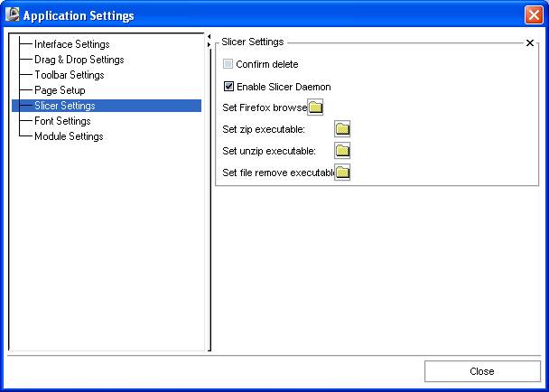Select the Slicer Settings tree entry

64,106
